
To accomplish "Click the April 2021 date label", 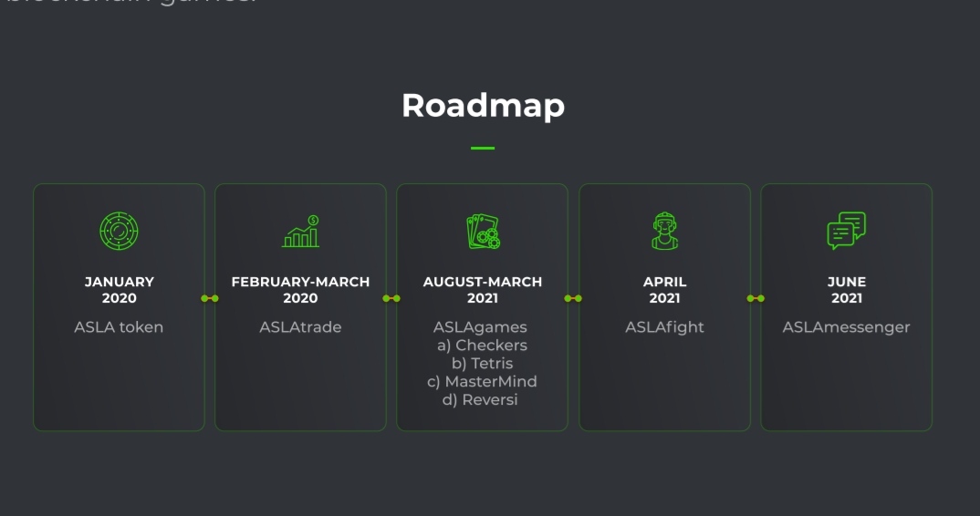I will [664, 290].
